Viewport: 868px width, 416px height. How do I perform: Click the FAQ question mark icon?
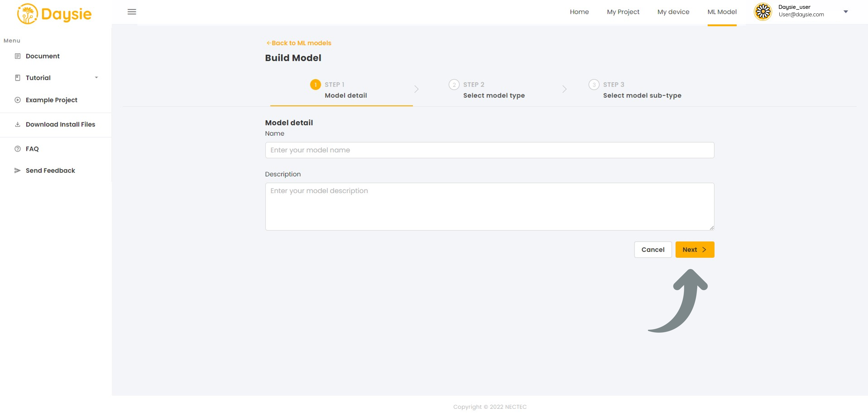coord(18,149)
